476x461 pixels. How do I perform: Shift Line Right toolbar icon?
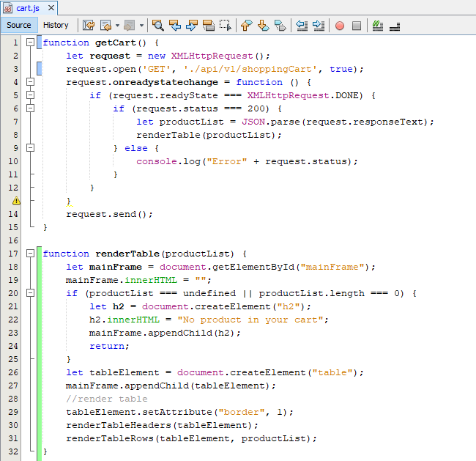pyautogui.click(x=319, y=25)
